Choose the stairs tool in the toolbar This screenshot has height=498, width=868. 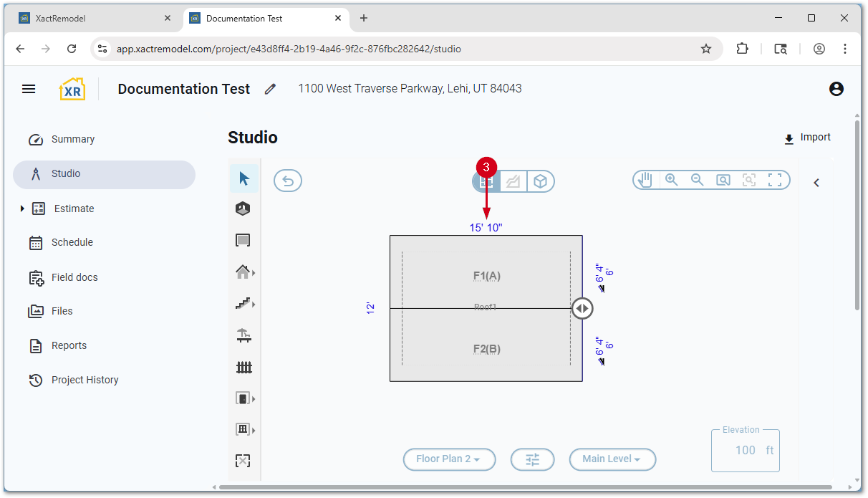pos(243,304)
